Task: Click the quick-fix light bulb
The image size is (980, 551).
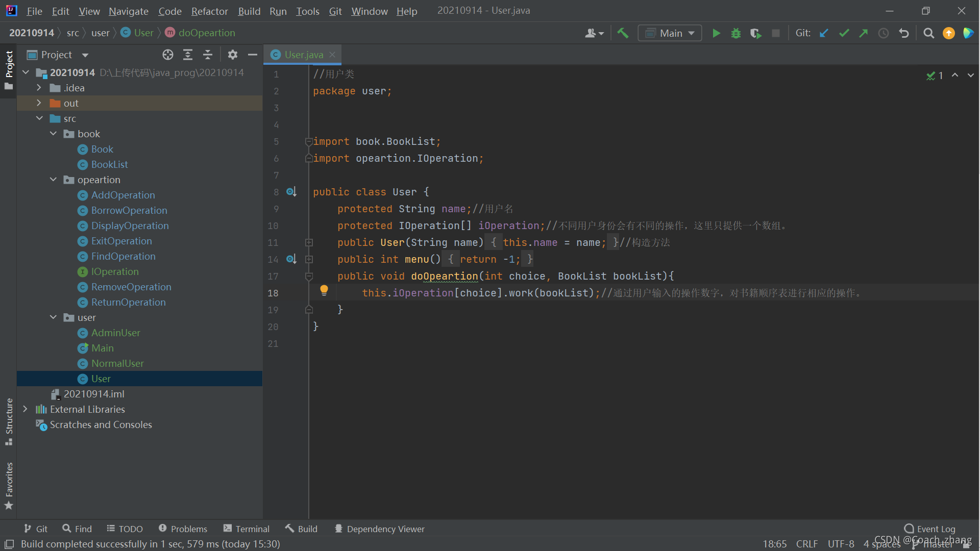Action: [324, 291]
